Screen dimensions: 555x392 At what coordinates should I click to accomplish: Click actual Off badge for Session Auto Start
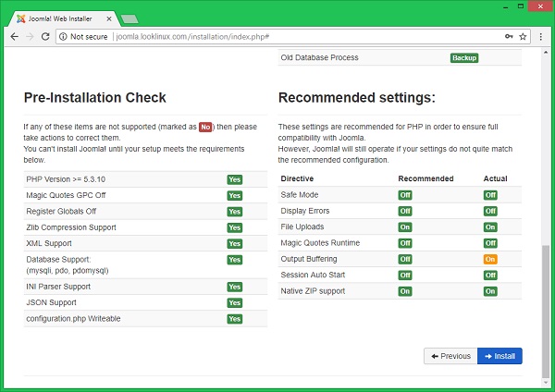pyautogui.click(x=490, y=276)
